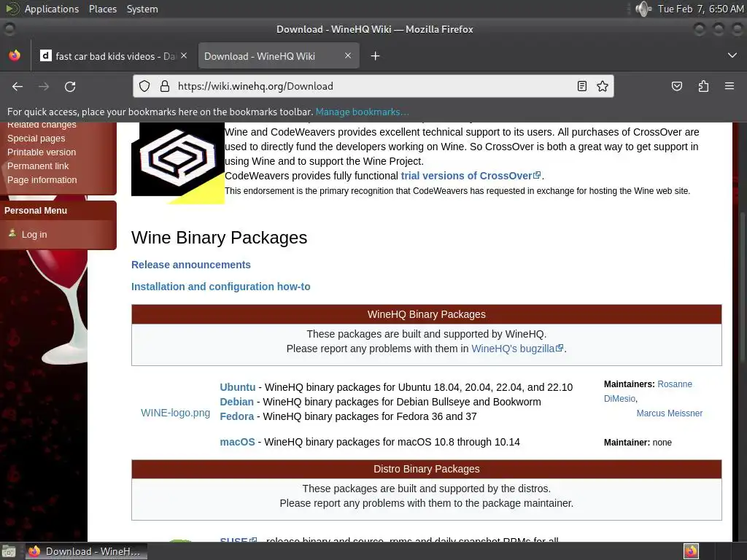List all tabs dropdown chevron
Viewport: 747px width, 560px height.
click(732, 55)
